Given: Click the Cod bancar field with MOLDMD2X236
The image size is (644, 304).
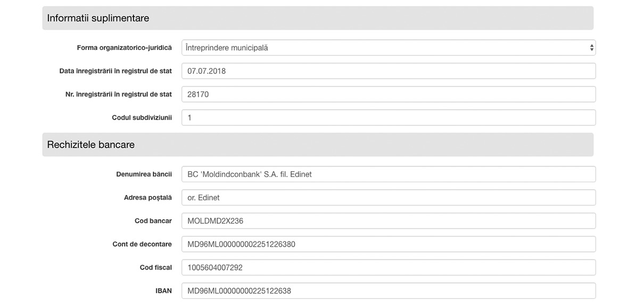Looking at the screenshot, I should 389,221.
